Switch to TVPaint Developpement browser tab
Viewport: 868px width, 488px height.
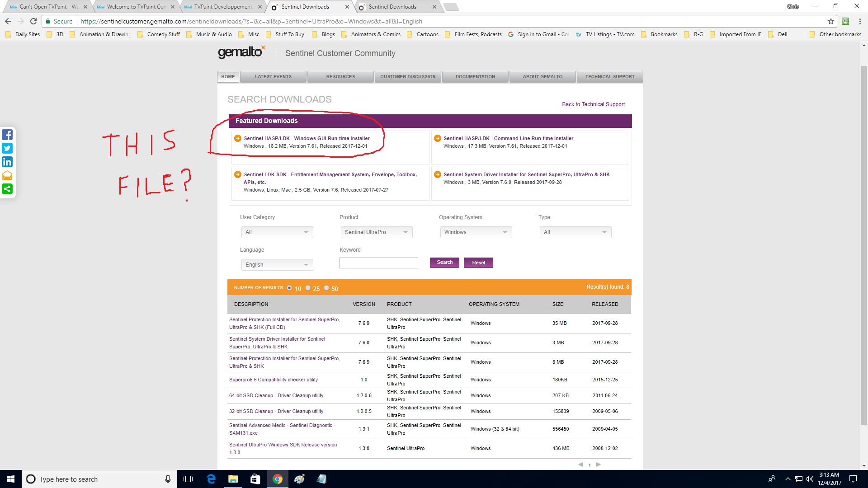coord(222,7)
